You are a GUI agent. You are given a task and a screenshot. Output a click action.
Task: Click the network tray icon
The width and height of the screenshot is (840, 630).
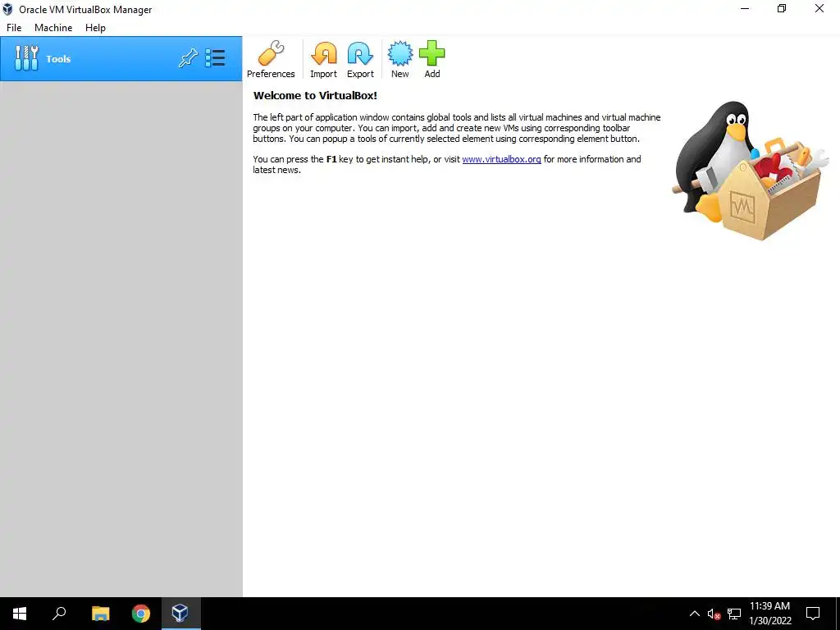coord(734,614)
